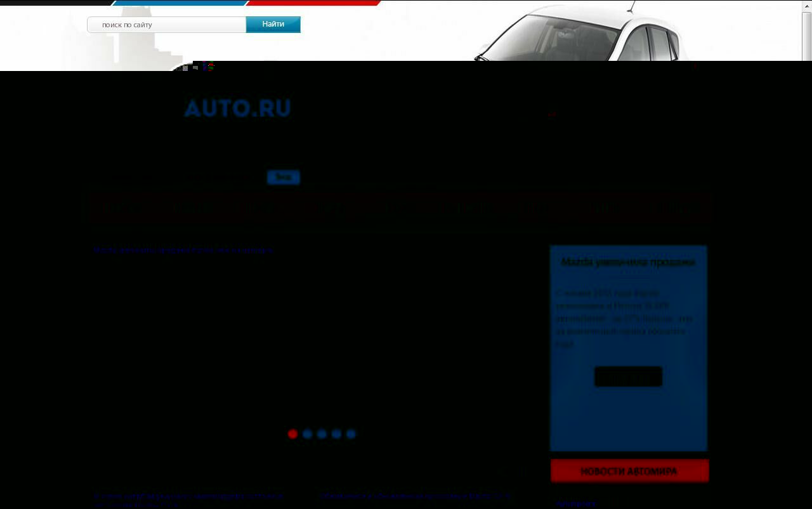Open the AUTO.RU logo link
The height and width of the screenshot is (509, 812).
[238, 108]
